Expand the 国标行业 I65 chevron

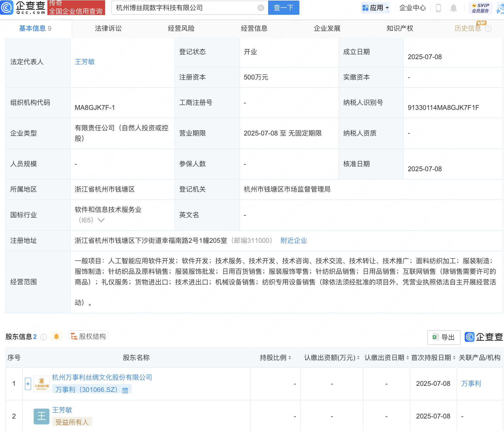[101, 220]
